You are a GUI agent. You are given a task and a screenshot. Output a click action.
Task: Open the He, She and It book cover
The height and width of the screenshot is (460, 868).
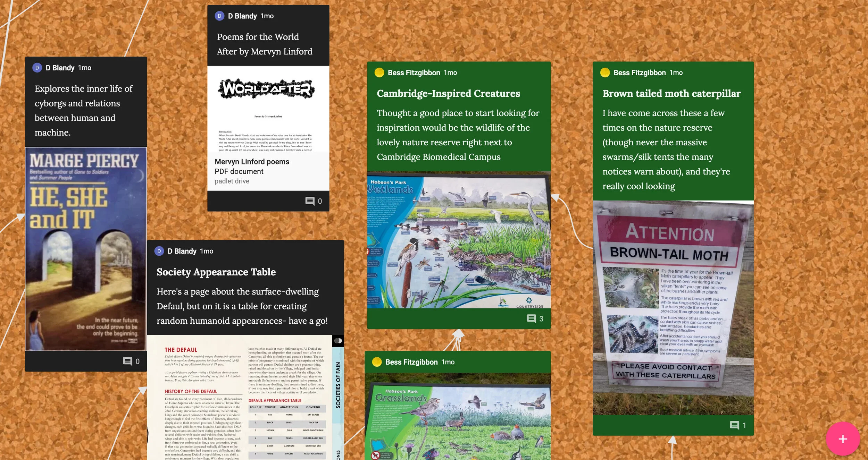coord(86,249)
